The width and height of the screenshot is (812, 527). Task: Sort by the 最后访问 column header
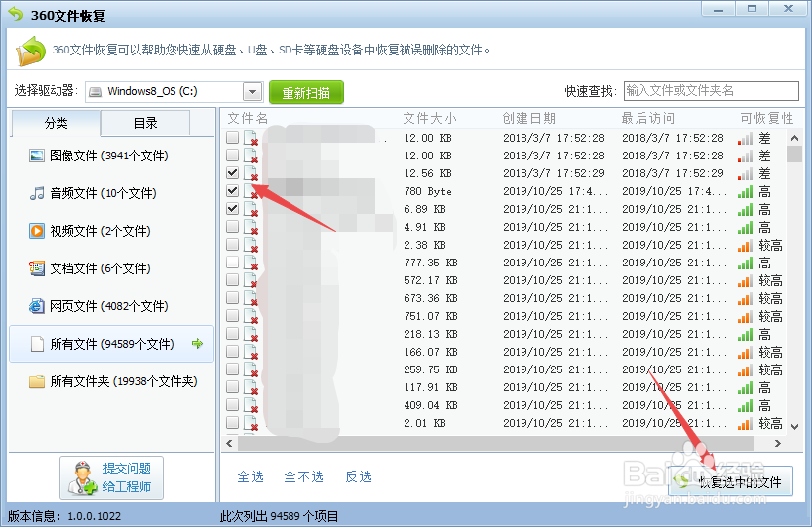[x=648, y=119]
